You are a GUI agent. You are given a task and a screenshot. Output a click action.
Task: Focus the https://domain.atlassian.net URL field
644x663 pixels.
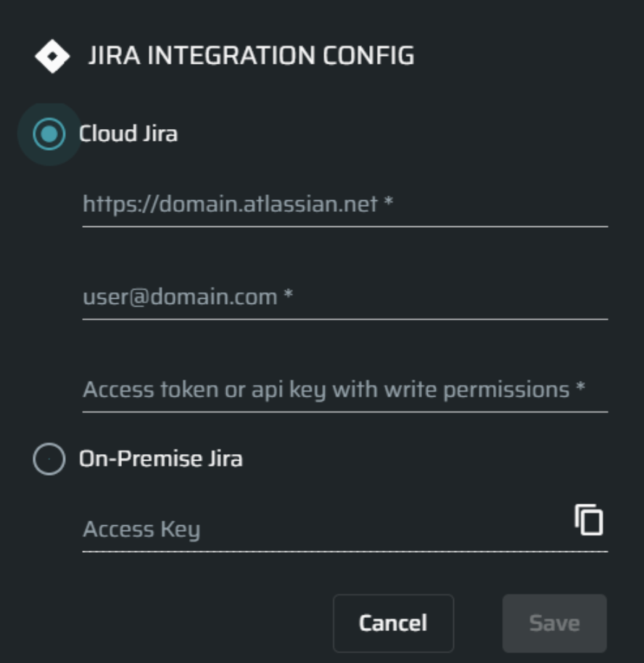pos(345,205)
